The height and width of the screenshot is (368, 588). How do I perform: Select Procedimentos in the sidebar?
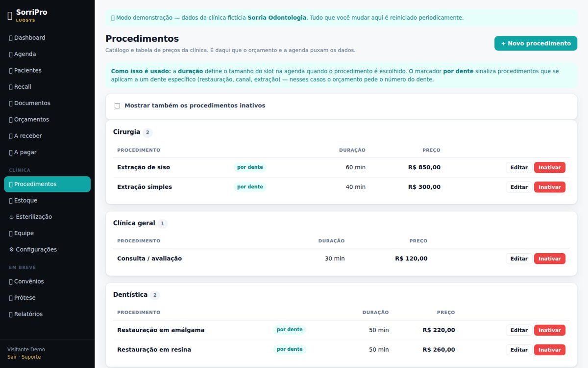(47, 184)
